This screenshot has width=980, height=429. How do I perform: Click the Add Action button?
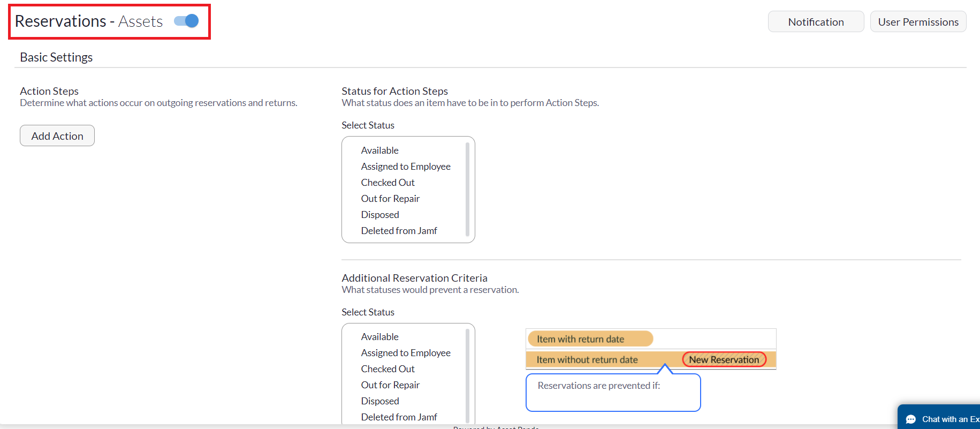(x=57, y=136)
